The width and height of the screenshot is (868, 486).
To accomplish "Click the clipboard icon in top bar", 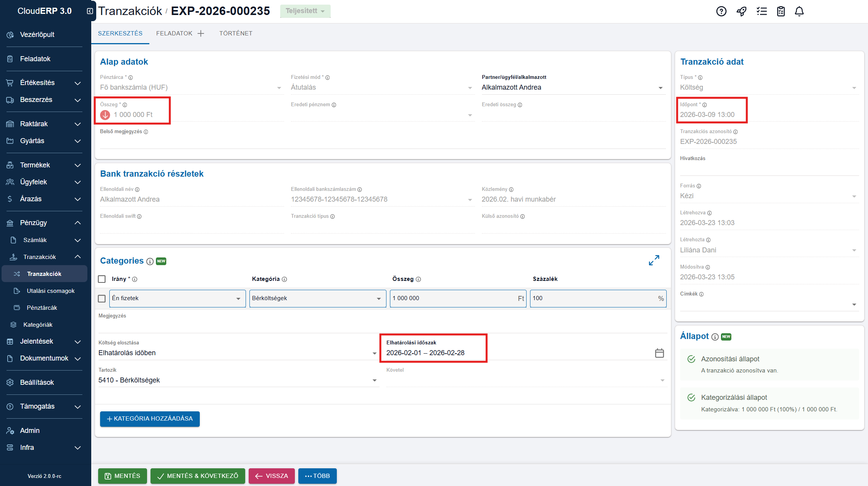I will click(x=781, y=11).
